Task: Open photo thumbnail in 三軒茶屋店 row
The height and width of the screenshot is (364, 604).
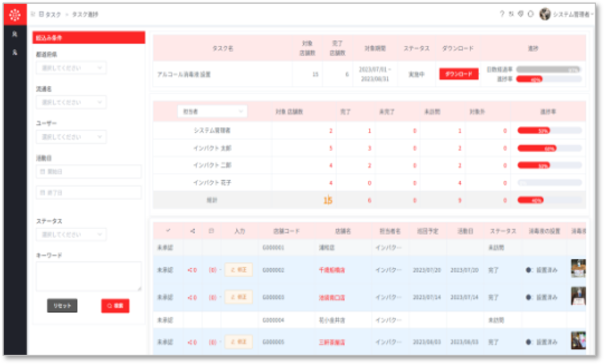Action: coord(578,340)
